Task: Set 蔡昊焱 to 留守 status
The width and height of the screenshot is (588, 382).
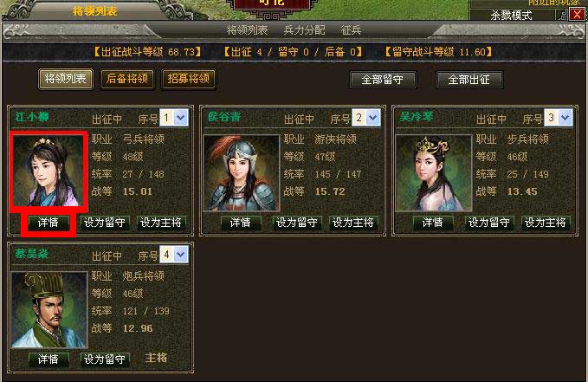Action: pos(105,359)
